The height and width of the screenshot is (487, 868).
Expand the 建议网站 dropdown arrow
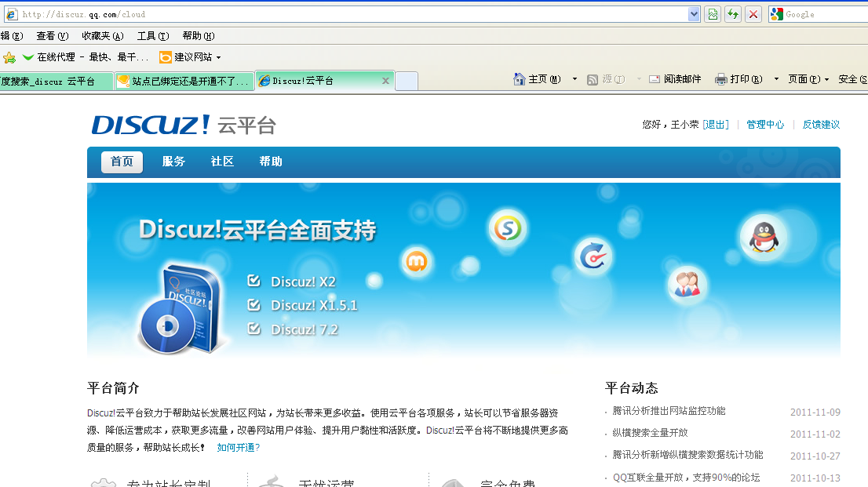(219, 57)
